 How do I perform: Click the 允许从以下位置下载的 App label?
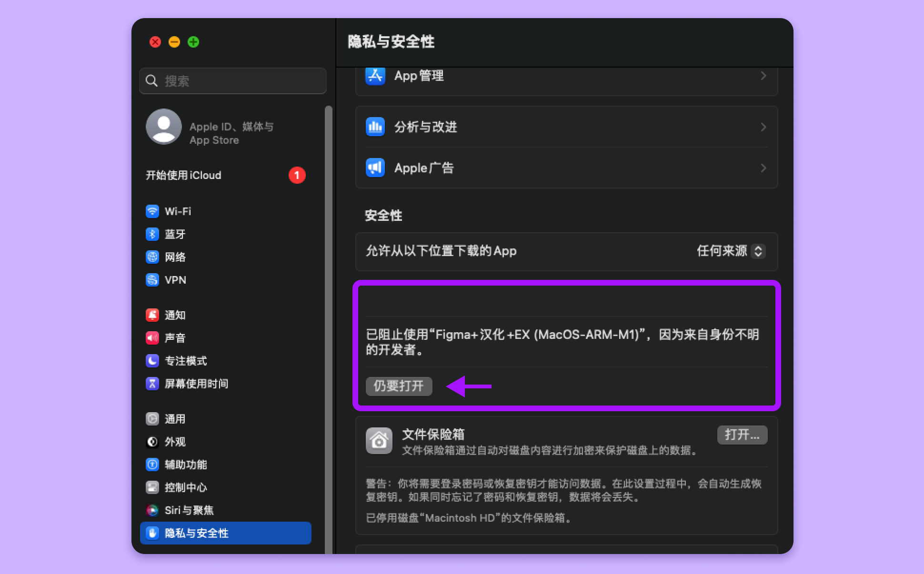click(x=441, y=251)
